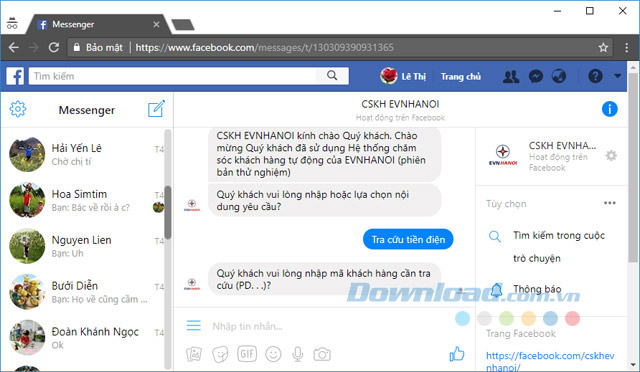Take a photo with camera icon
The height and width of the screenshot is (372, 640).
[322, 354]
